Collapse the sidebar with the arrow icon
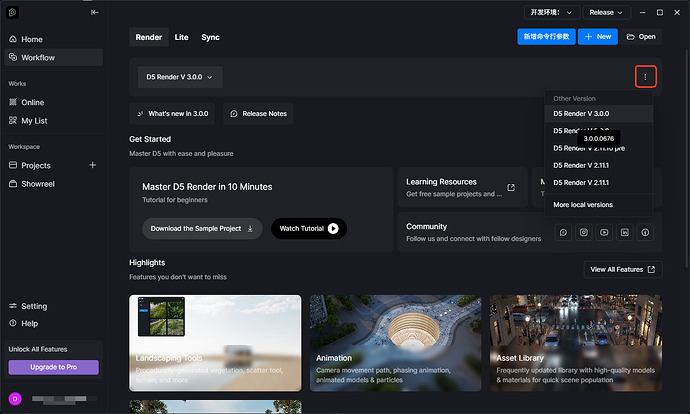The image size is (690, 414). coord(95,12)
